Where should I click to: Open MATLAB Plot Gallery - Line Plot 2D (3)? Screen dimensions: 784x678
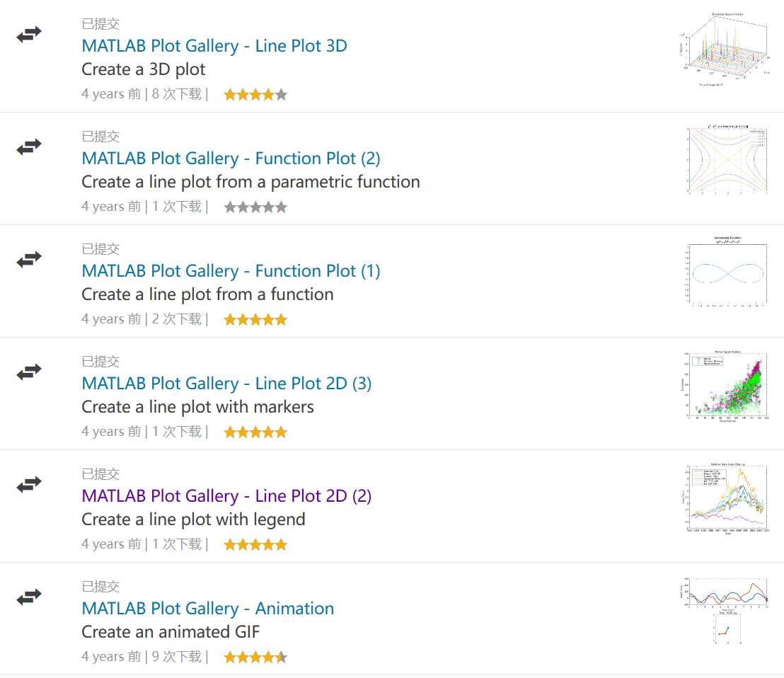pos(226,384)
